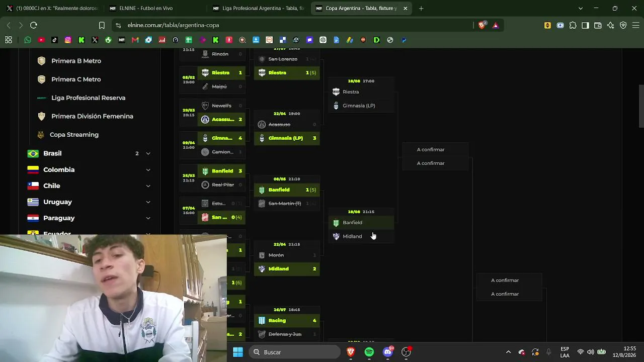Open Gmail bookmark in bookmarks bar
644x362 pixels.
point(135,40)
